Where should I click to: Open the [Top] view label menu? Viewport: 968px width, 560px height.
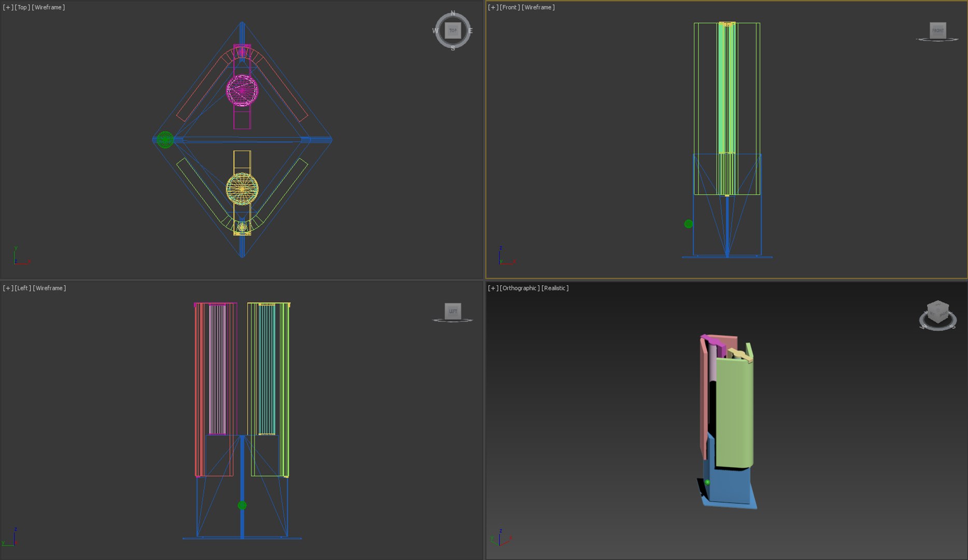pos(22,7)
